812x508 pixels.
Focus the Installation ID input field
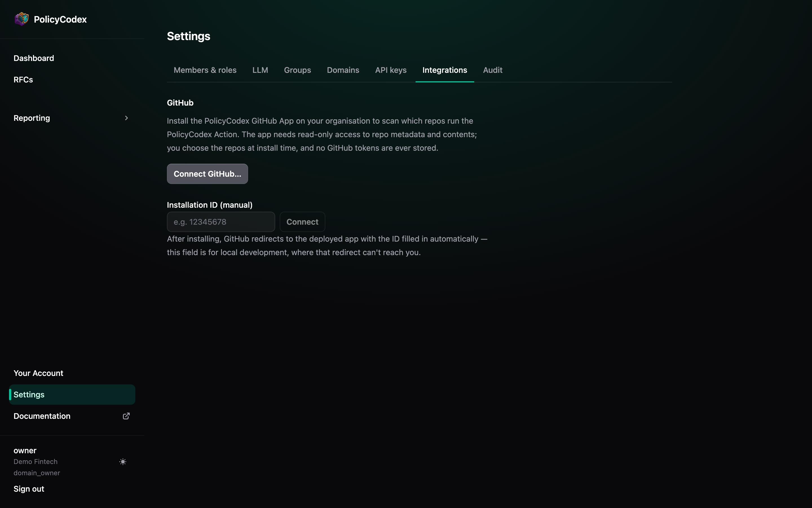[221, 222]
